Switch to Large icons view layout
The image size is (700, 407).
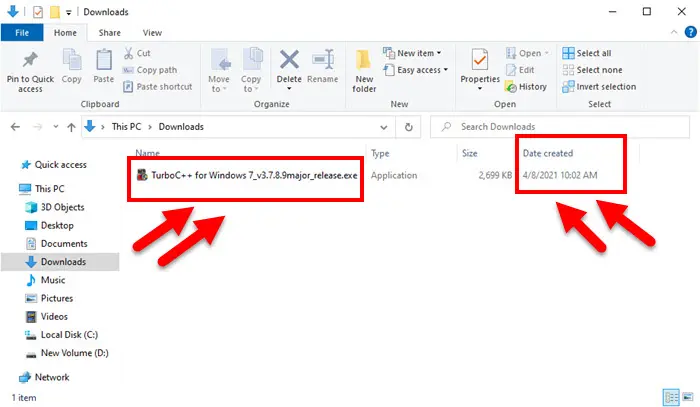click(x=688, y=397)
